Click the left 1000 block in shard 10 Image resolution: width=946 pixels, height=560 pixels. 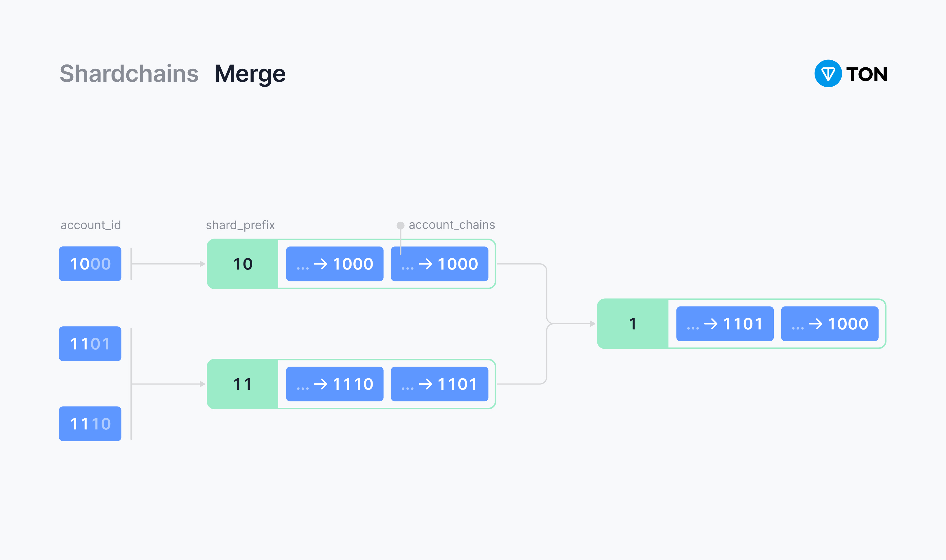[335, 264]
